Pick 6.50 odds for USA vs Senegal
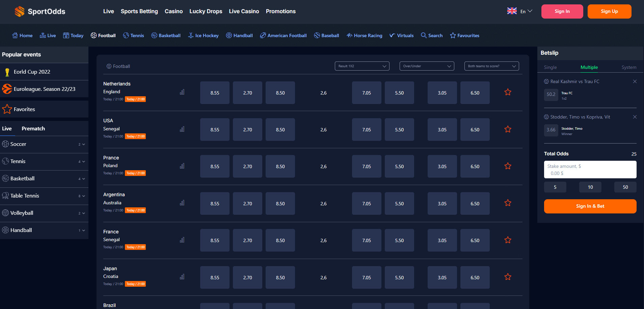The height and width of the screenshot is (309, 644). point(475,129)
